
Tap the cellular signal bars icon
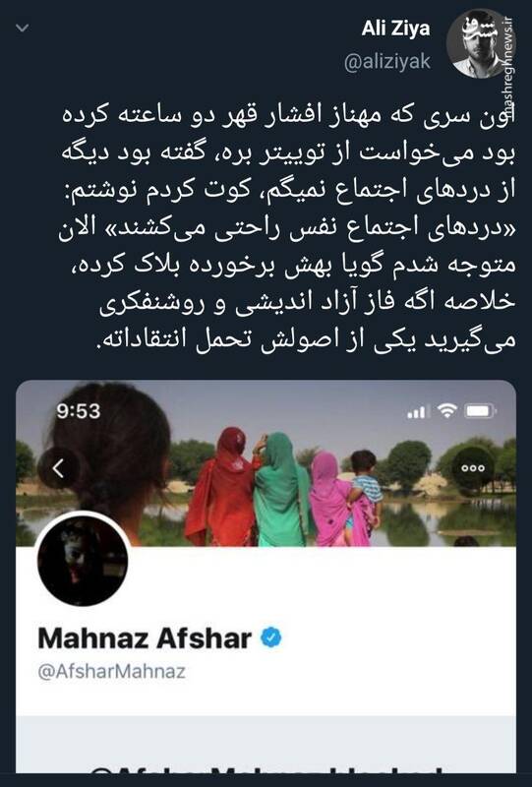pyautogui.click(x=417, y=412)
